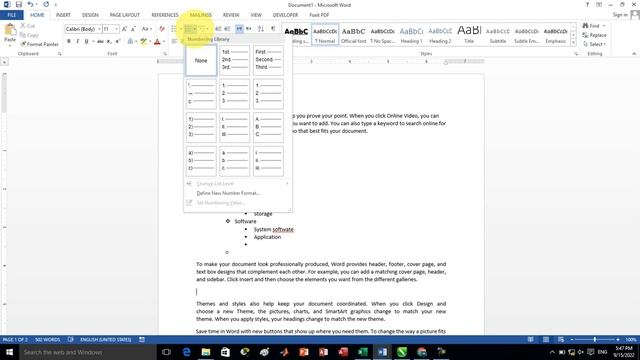Viewport: 640px width, 360px height.
Task: Click the Bullets list icon
Action: (174, 29)
